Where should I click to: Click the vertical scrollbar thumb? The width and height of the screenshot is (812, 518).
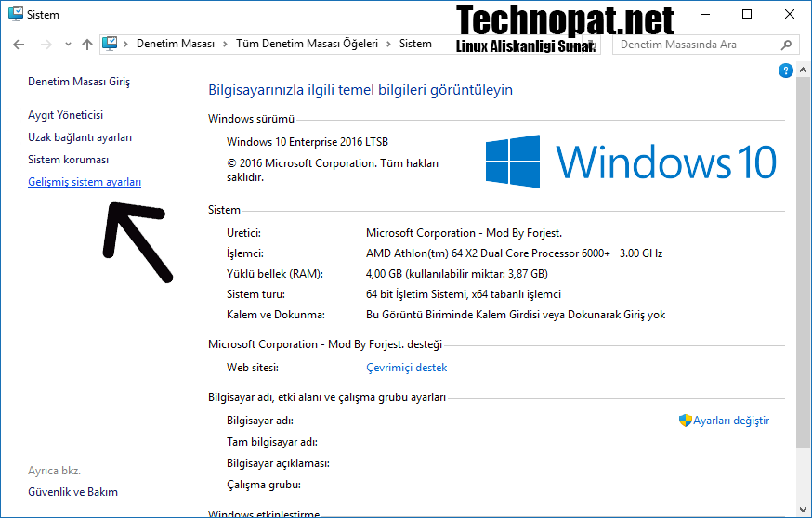tap(803, 262)
